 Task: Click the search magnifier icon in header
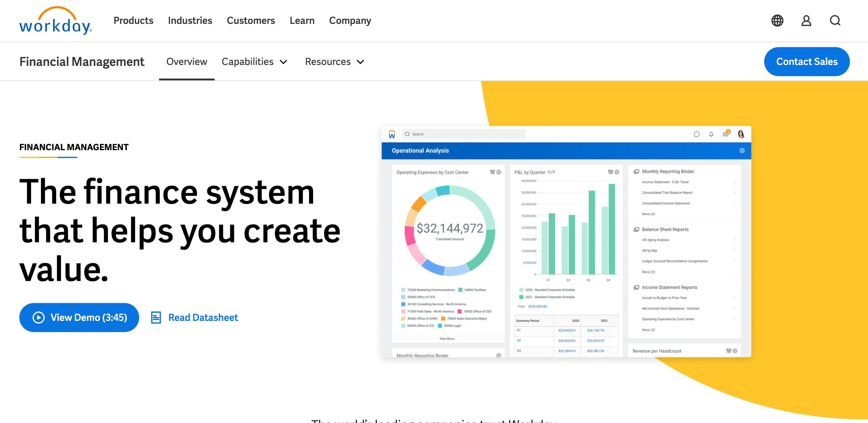(x=835, y=21)
